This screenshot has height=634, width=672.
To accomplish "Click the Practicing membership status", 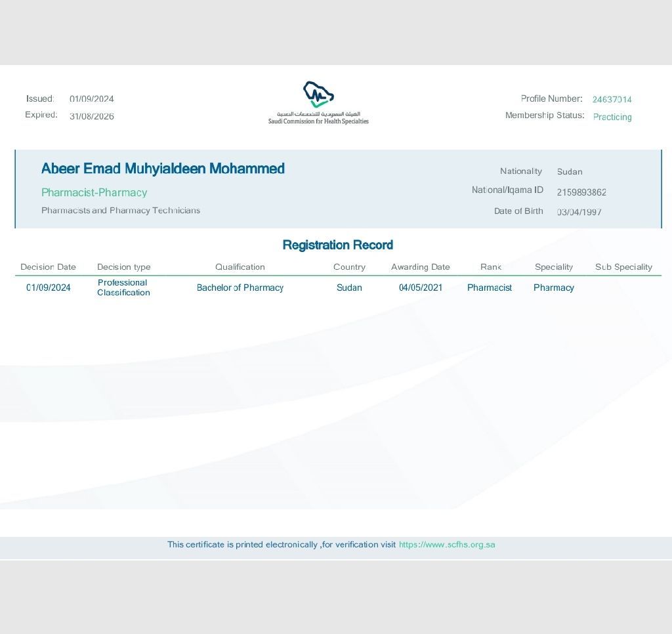I will pyautogui.click(x=612, y=117).
